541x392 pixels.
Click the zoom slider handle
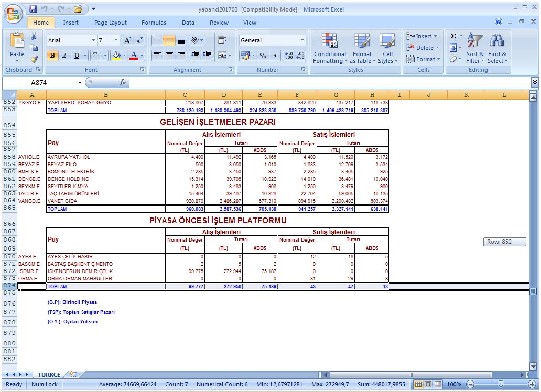click(501, 384)
